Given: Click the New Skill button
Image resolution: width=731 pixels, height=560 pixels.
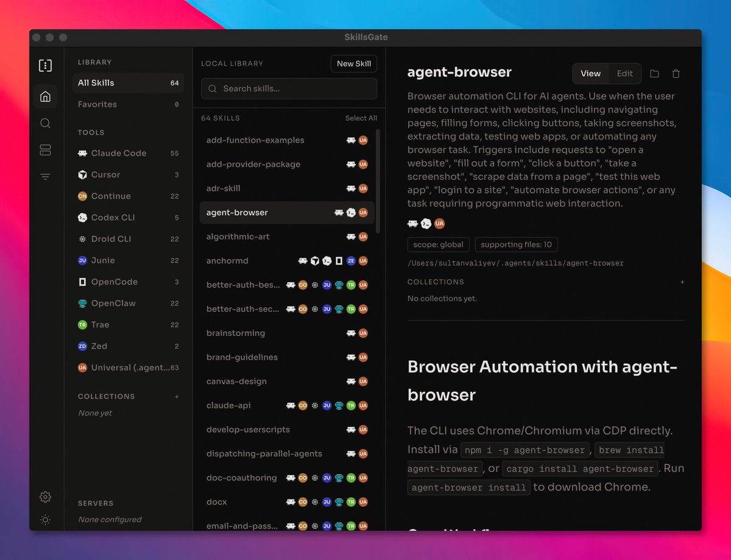Looking at the screenshot, I should click(x=354, y=64).
